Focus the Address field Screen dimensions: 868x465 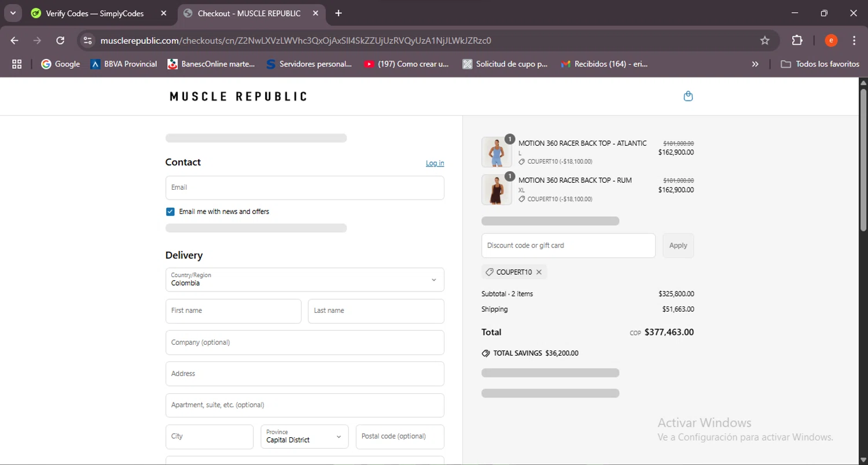(305, 374)
